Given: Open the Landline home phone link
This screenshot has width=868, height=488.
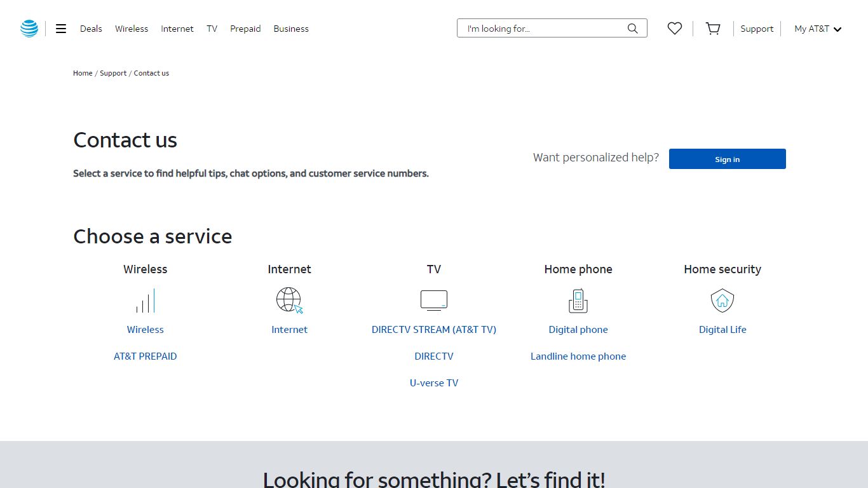Looking at the screenshot, I should tap(578, 356).
